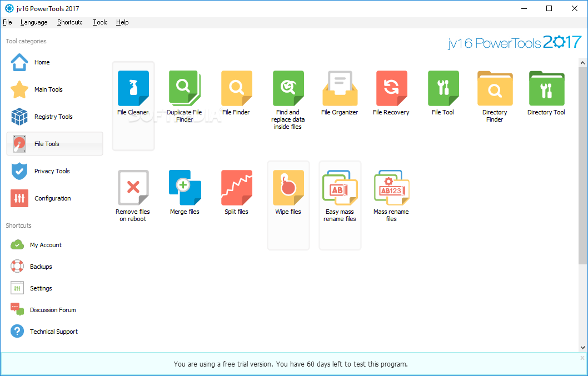This screenshot has width=588, height=376.
Task: Open the Mass rename files tool
Action: click(x=391, y=195)
